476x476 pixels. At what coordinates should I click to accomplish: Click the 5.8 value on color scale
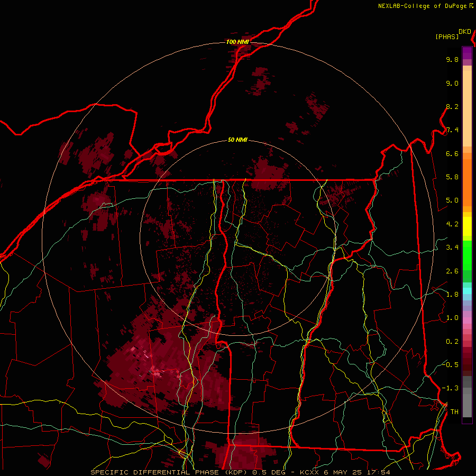[452, 177]
